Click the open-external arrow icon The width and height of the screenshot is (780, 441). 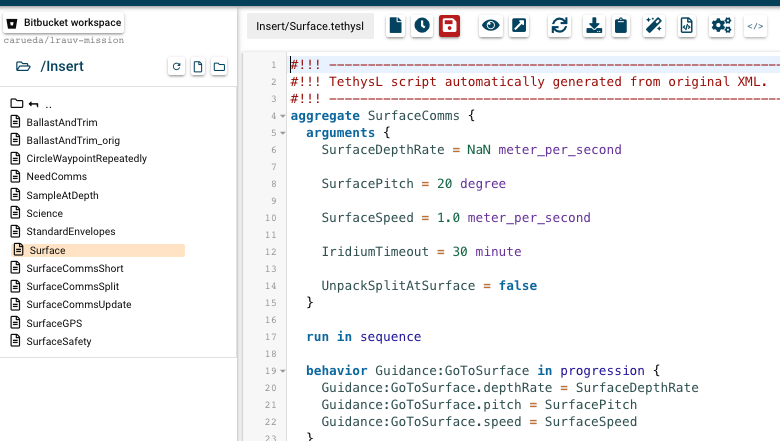click(x=519, y=26)
